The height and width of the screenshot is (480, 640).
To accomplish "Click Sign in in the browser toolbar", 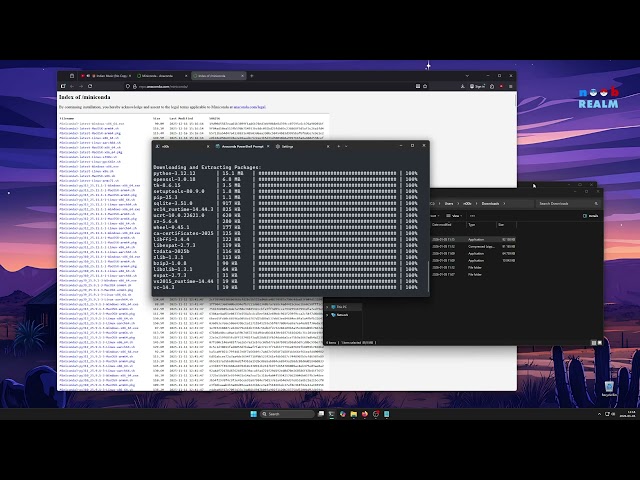I will [x=477, y=87].
